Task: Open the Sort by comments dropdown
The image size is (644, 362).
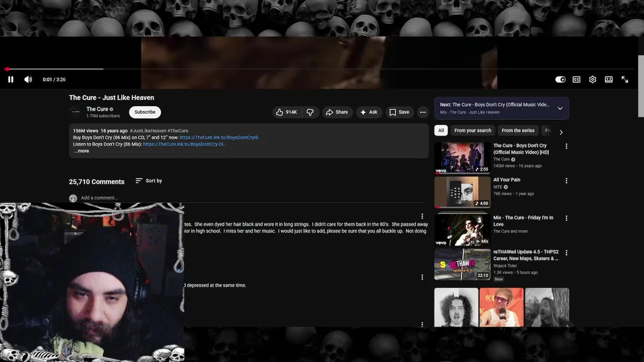Action: coord(149,181)
